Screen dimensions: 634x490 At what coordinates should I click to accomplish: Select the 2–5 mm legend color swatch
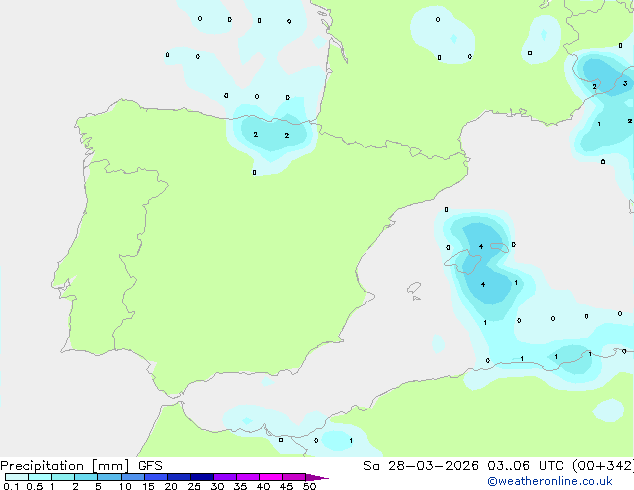pos(86,477)
